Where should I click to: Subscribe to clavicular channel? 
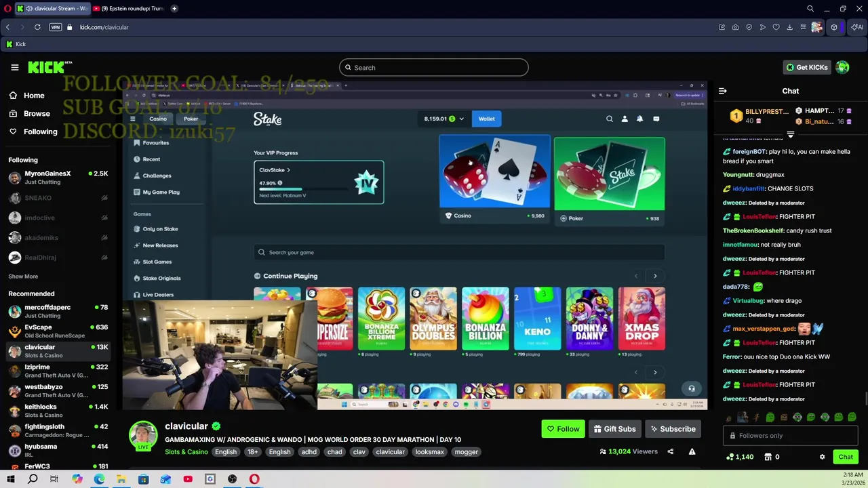tap(673, 429)
